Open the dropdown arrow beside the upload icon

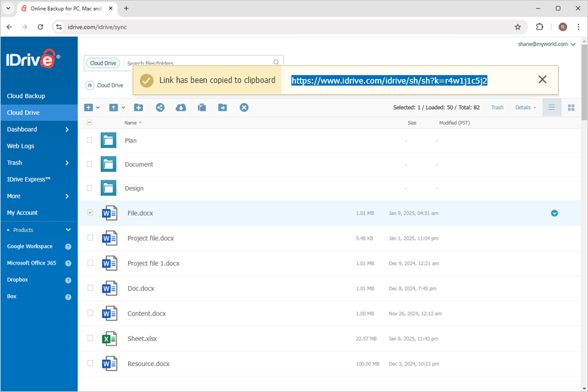(x=123, y=108)
